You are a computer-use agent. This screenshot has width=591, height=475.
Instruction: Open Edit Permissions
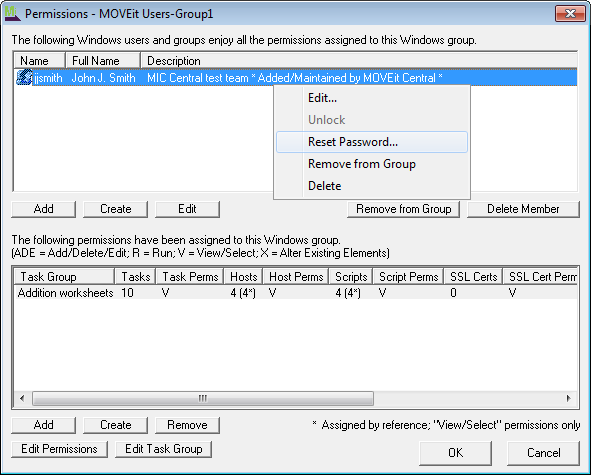(x=59, y=449)
